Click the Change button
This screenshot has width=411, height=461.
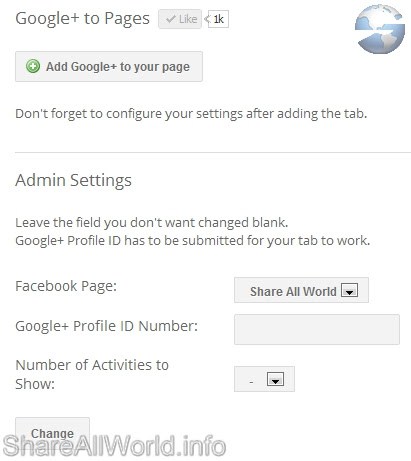(x=52, y=433)
